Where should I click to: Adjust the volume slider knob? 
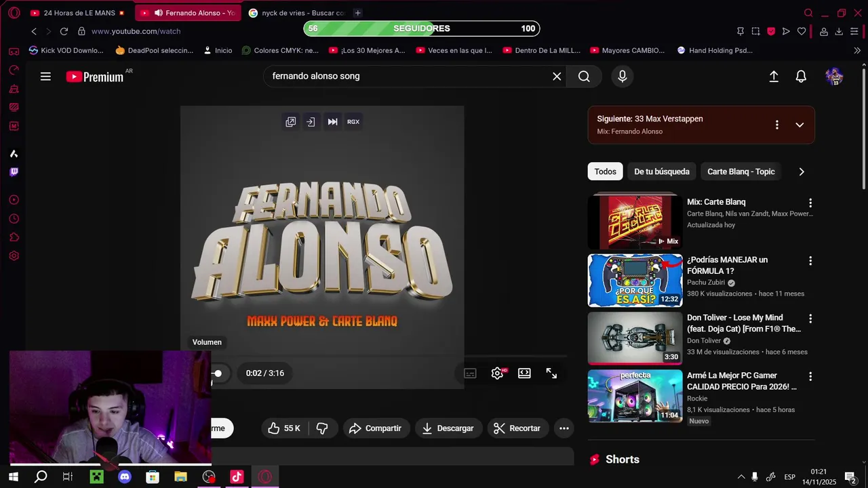pos(218,373)
